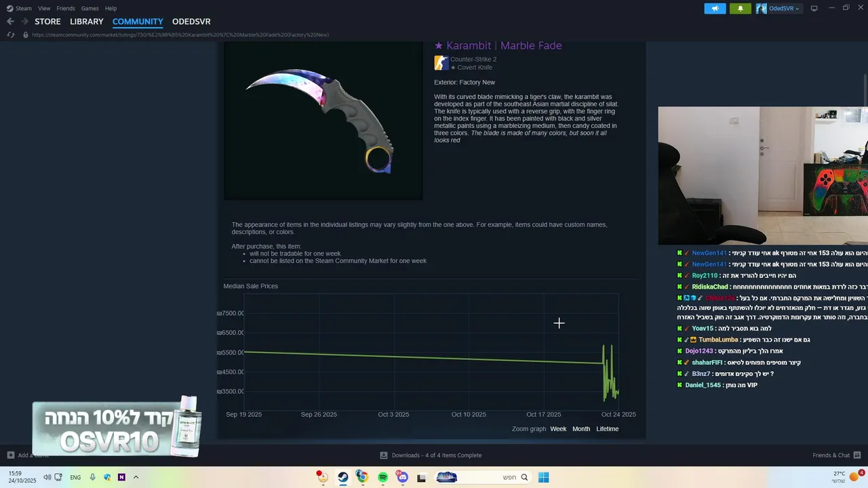Click username NewGen141 in first chat row
Image resolution: width=868 pixels, height=488 pixels.
coord(709,253)
